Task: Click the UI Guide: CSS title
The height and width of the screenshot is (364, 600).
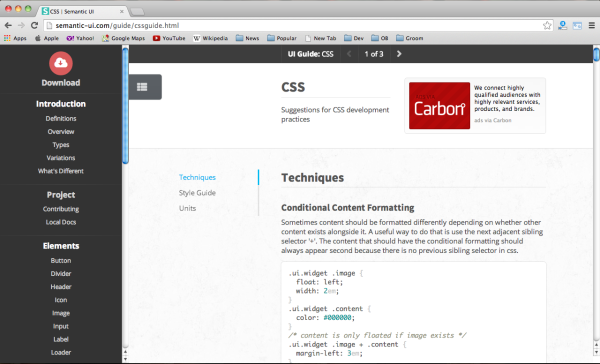Action: pos(310,54)
